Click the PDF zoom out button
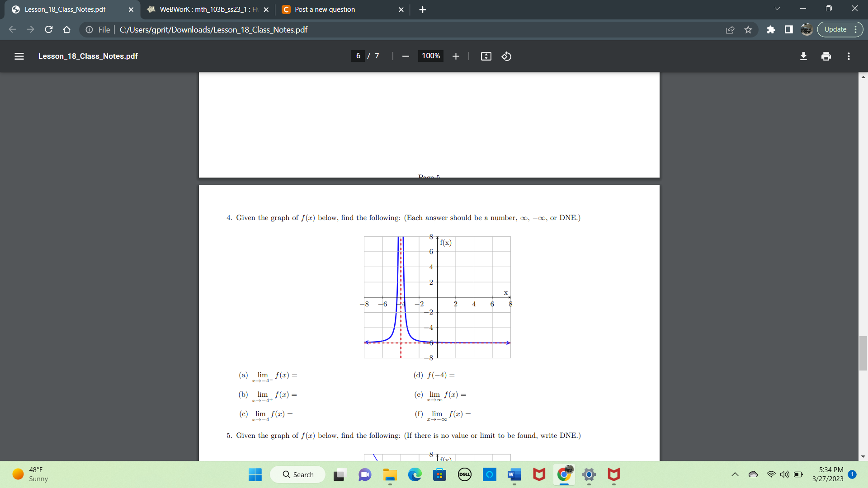Viewport: 868px width, 488px height. click(x=406, y=56)
